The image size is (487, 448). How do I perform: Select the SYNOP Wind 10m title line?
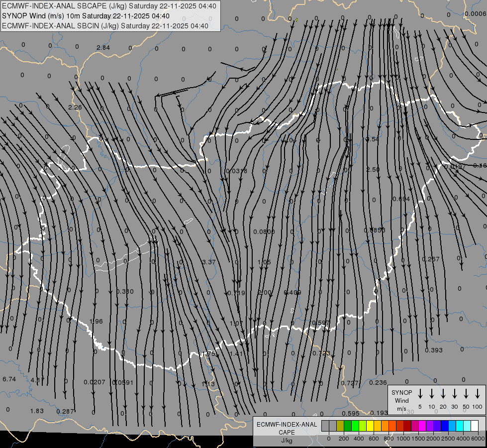(x=89, y=16)
